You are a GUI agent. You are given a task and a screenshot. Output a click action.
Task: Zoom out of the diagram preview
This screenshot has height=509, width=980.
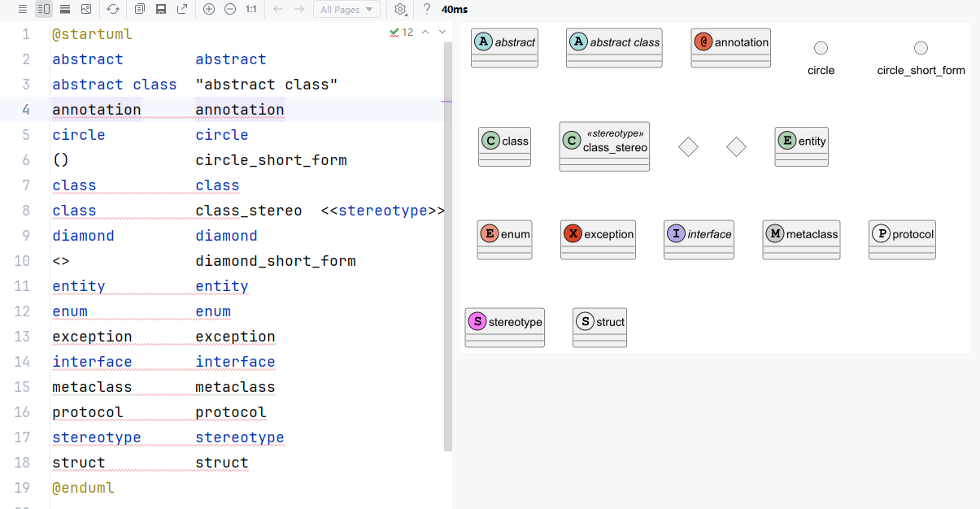[x=230, y=9]
